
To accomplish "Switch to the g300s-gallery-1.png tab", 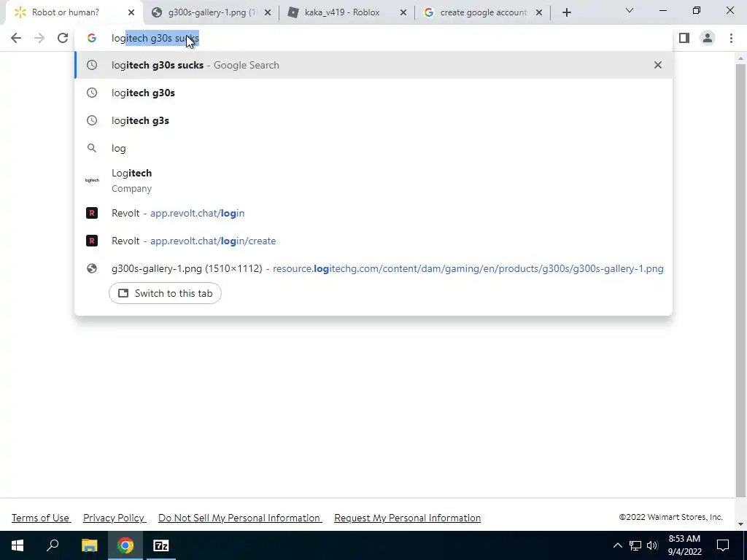I will 211,13.
